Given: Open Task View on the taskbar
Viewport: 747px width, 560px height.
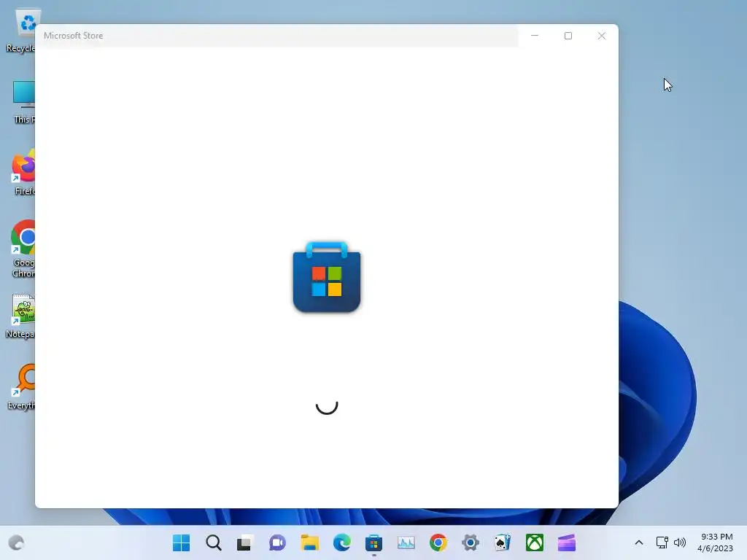Looking at the screenshot, I should (245, 542).
